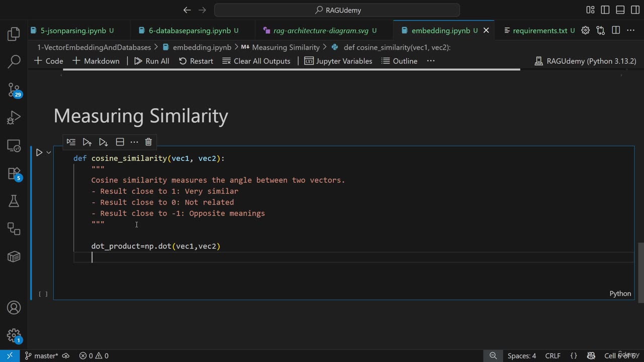The image size is (644, 362).
Task: Open the Run and Debug view
Action: tap(14, 118)
